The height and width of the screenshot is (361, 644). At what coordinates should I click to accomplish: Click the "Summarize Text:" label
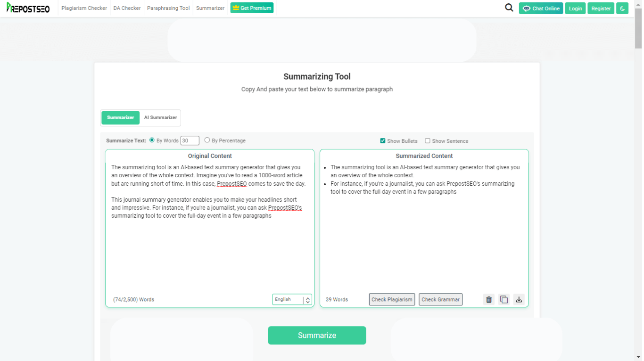[126, 140]
